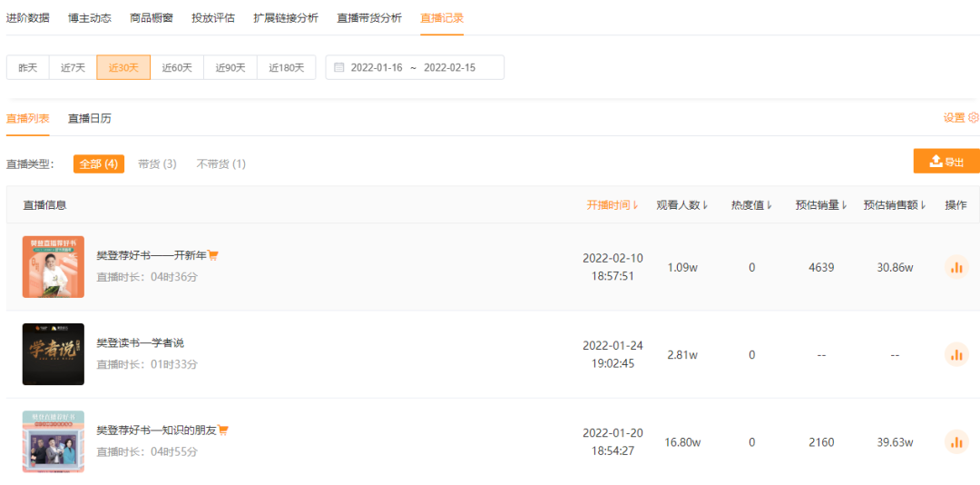The height and width of the screenshot is (485, 980).
Task: Click the 2022-01-16 start date field
Action: [x=377, y=67]
